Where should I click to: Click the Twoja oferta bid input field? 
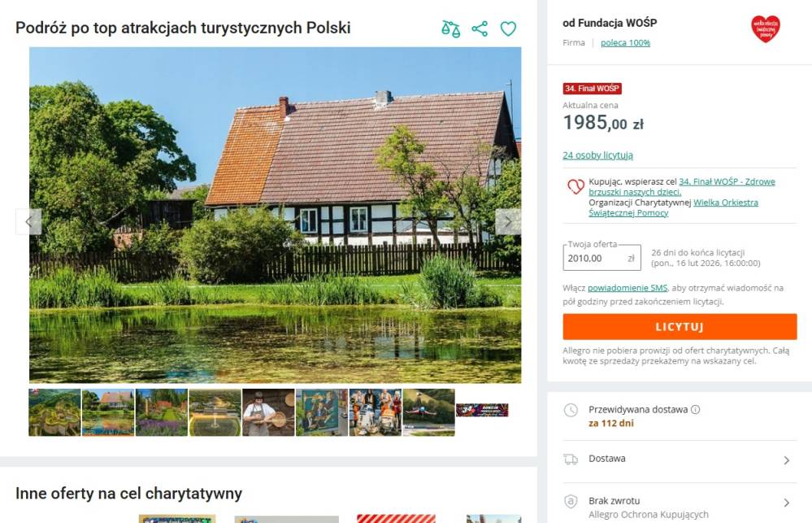pyautogui.click(x=601, y=258)
